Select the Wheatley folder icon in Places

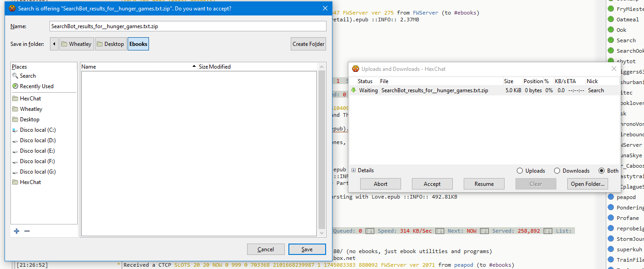point(15,109)
